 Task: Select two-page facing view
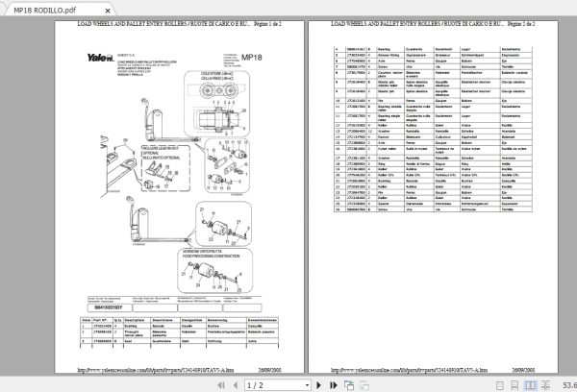tap(530, 385)
